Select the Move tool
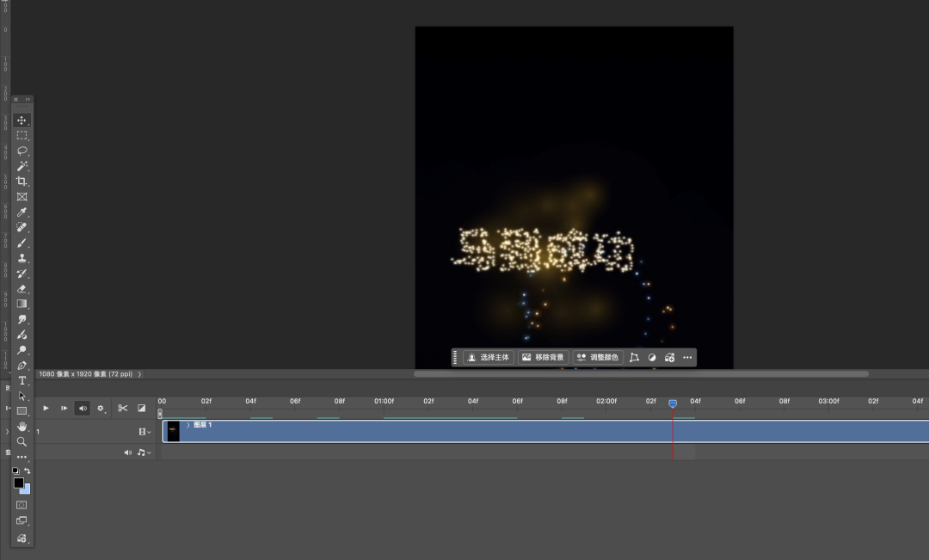The height and width of the screenshot is (560, 929). [x=22, y=120]
